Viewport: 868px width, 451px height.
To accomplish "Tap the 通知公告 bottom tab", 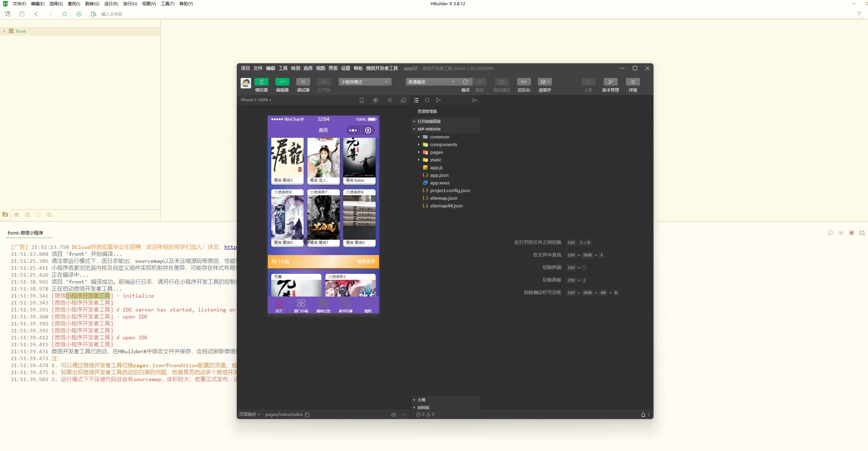I will (323, 306).
